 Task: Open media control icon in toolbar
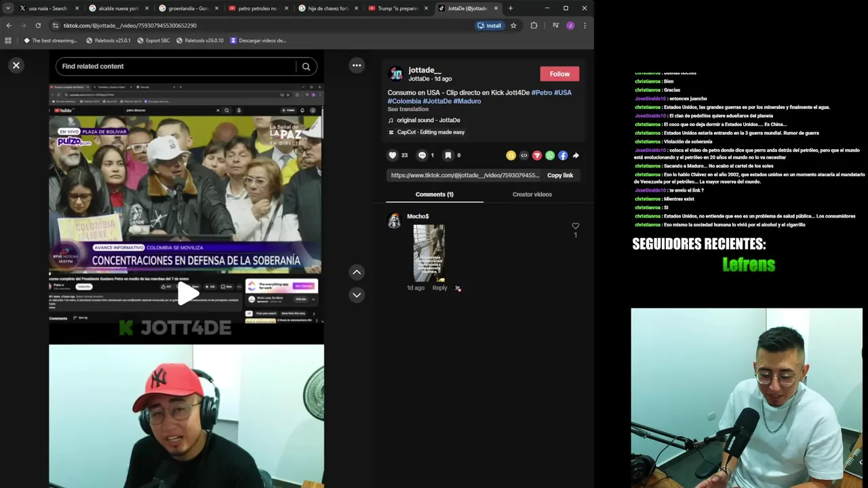(555, 26)
